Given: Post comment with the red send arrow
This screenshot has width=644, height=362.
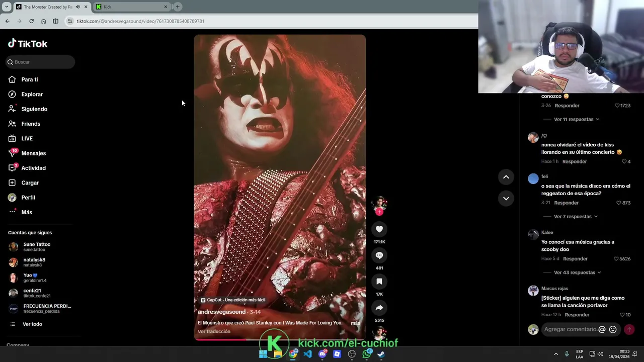Looking at the screenshot, I should click(x=629, y=329).
